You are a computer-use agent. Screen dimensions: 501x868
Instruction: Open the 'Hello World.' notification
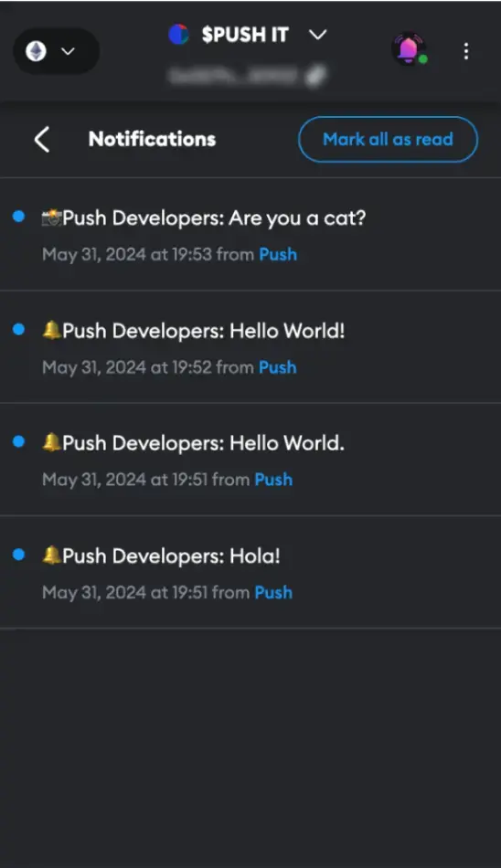(250, 460)
